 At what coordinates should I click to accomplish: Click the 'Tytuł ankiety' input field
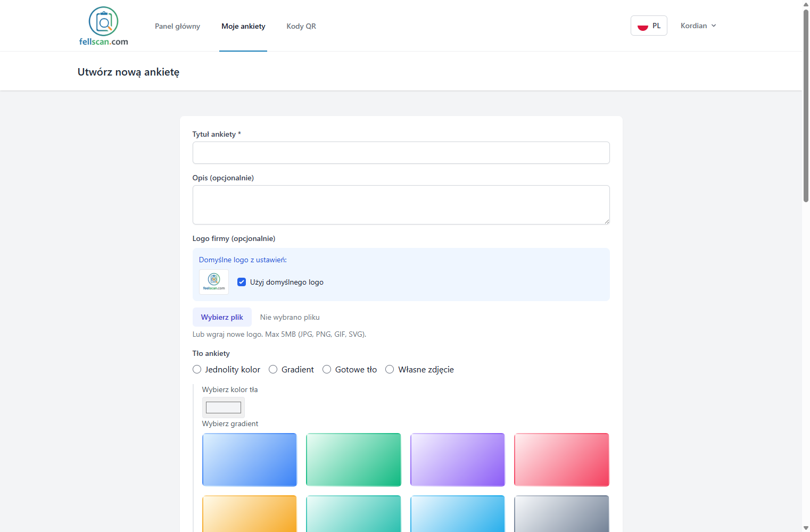click(401, 153)
